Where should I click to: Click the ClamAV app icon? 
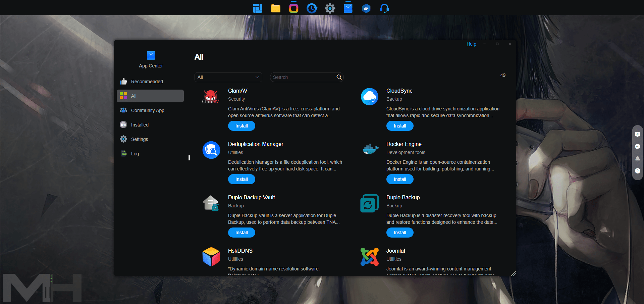pos(211,97)
